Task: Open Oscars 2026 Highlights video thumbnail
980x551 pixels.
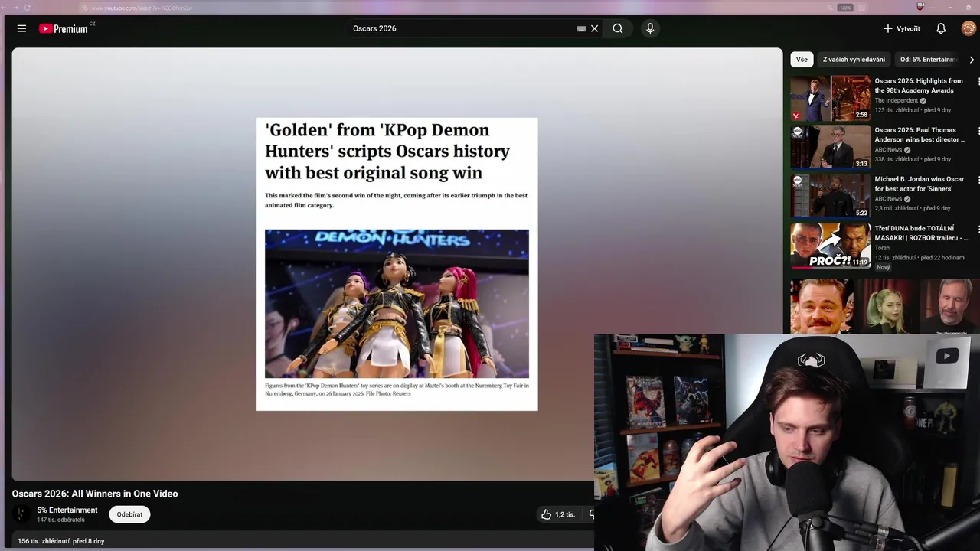Action: [x=831, y=98]
